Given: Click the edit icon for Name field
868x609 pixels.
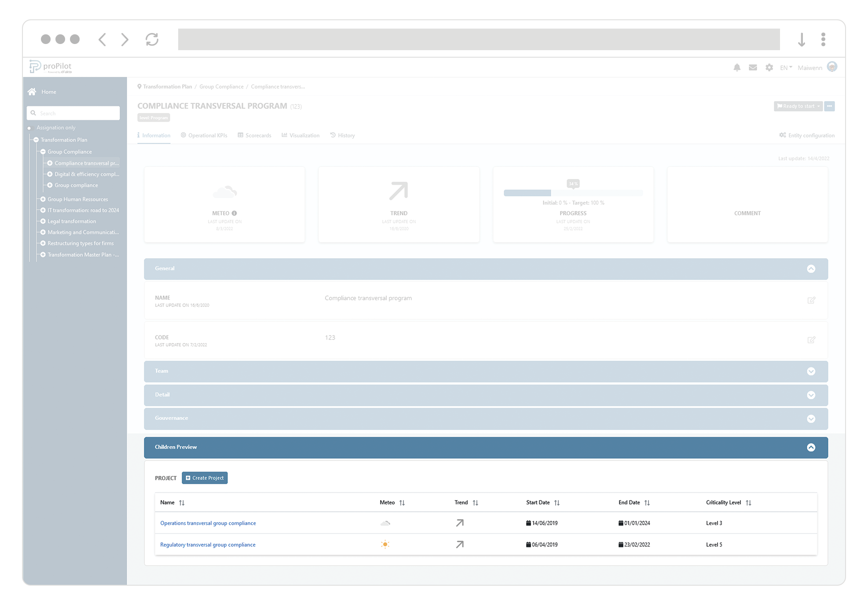Looking at the screenshot, I should point(811,300).
